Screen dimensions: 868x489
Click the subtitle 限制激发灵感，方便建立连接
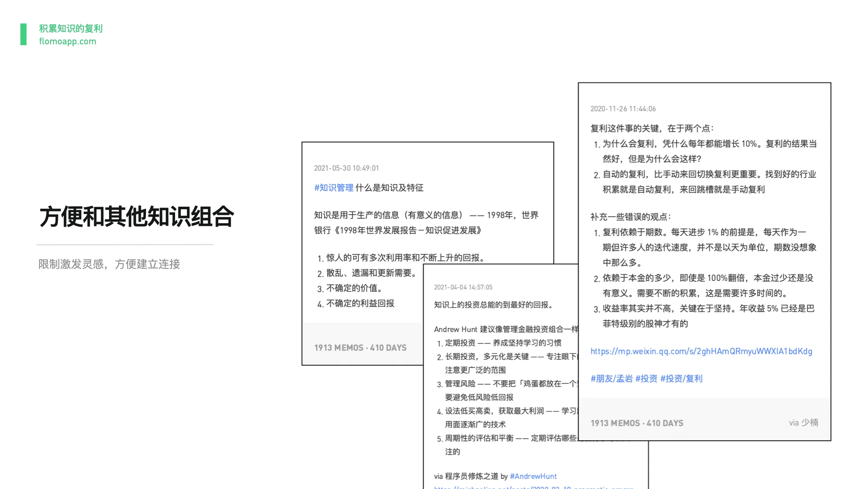click(x=109, y=264)
